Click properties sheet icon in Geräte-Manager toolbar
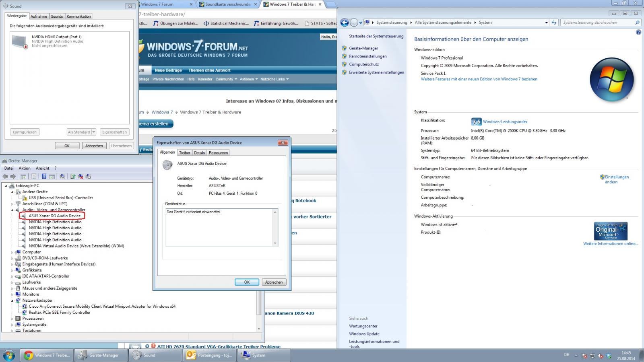Image resolution: width=644 pixels, height=362 pixels. click(34, 176)
